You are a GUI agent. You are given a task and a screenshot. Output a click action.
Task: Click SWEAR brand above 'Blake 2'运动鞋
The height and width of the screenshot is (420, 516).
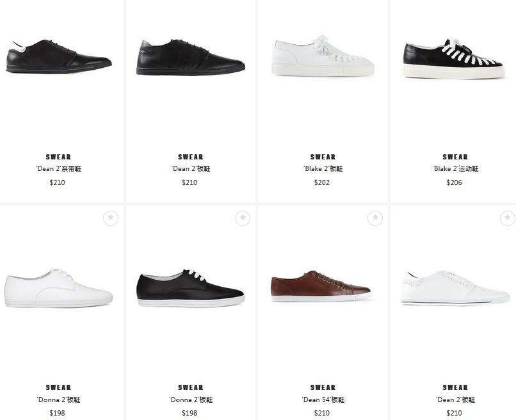tap(455, 157)
